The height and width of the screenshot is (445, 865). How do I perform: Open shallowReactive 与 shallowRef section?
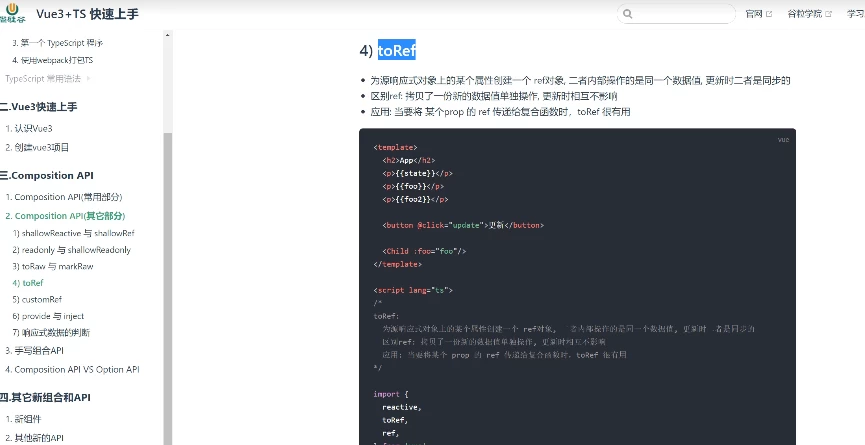point(73,233)
